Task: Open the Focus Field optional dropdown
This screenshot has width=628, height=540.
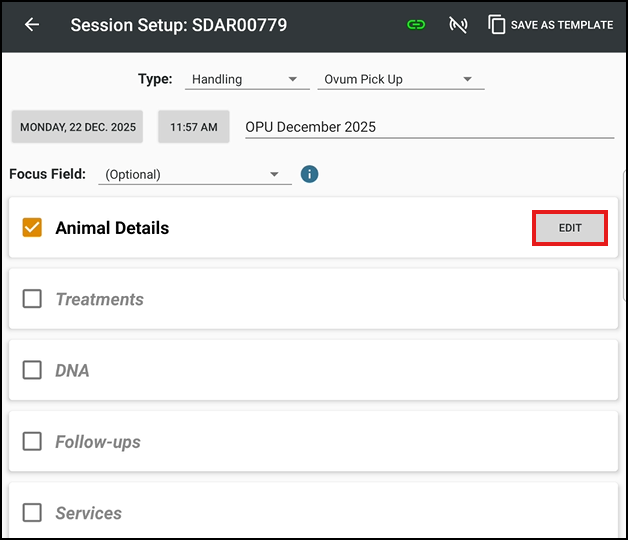Action: 194,174
